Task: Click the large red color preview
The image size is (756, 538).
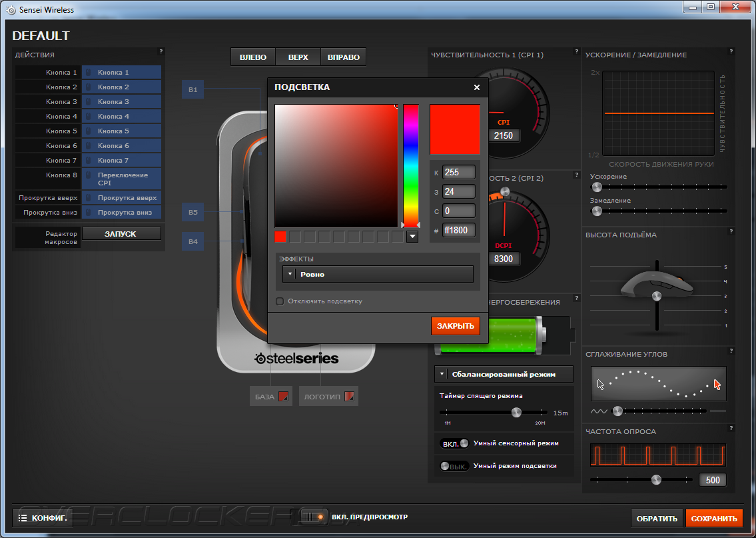Action: pyautogui.click(x=455, y=129)
